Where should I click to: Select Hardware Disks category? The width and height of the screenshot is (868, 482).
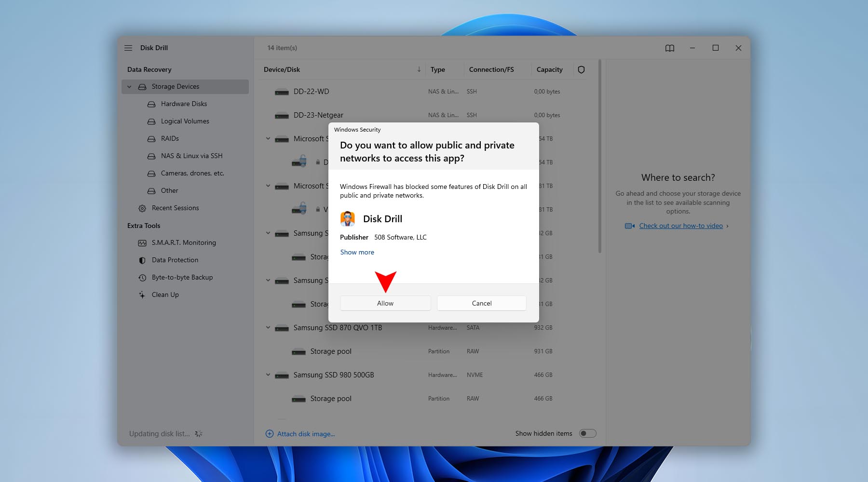pos(184,104)
